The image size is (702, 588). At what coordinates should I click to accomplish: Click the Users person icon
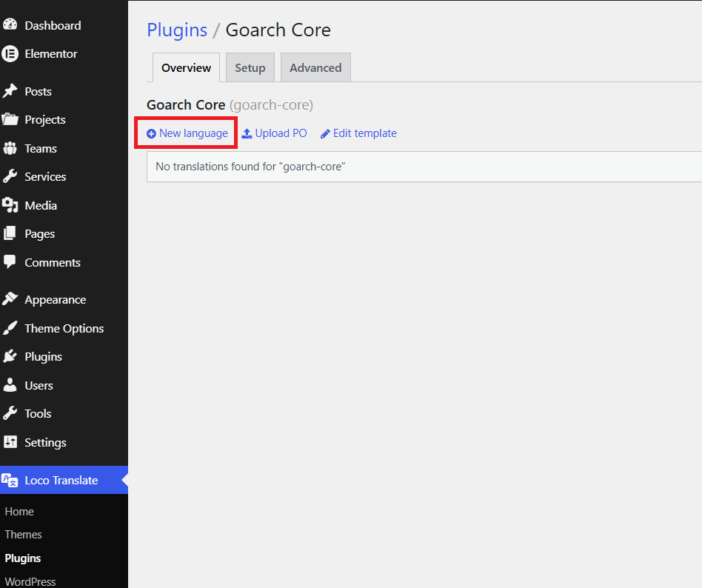10,385
